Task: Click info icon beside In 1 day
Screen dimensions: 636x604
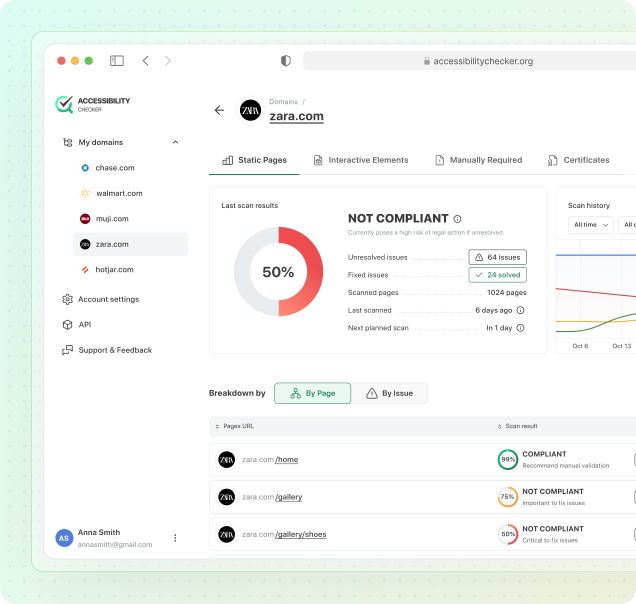Action: (x=520, y=328)
